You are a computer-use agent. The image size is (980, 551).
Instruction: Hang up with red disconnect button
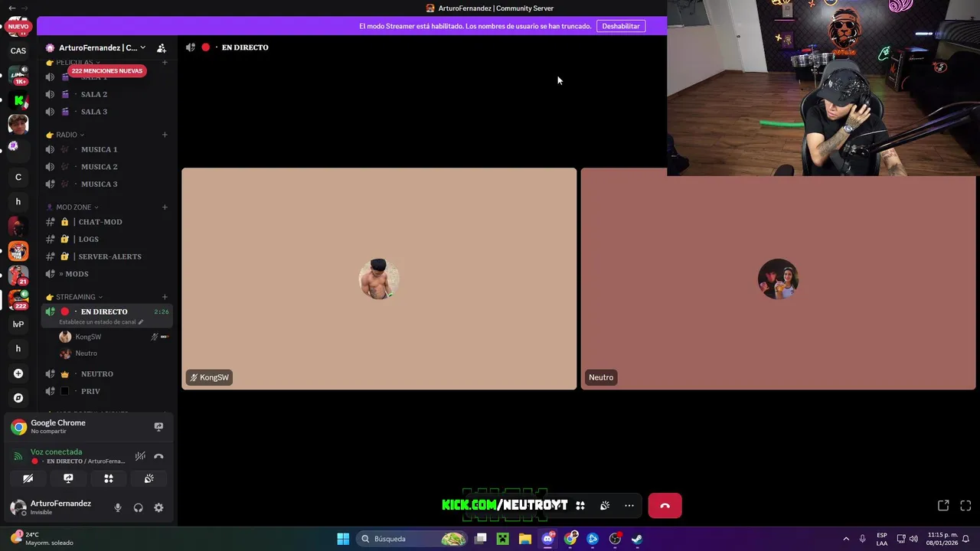(x=665, y=506)
